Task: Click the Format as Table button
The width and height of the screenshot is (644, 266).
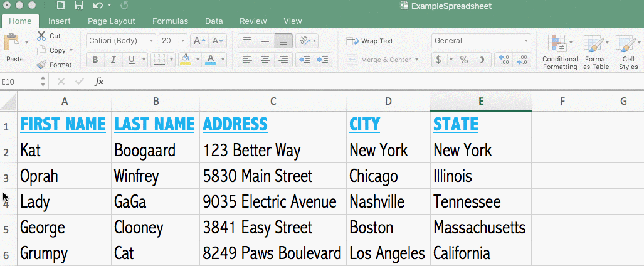Action: (x=596, y=52)
